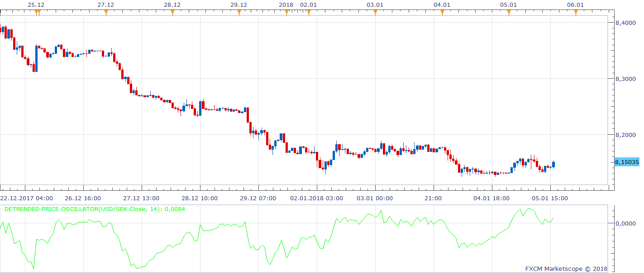Click the 8,3000 price axis value
Viewport: 644px width, 273px height.
coord(625,79)
